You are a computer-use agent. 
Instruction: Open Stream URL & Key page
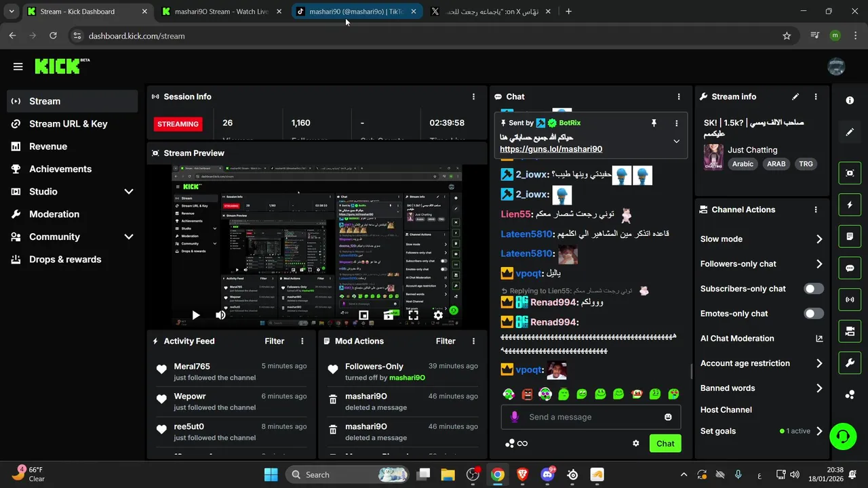tap(73, 123)
